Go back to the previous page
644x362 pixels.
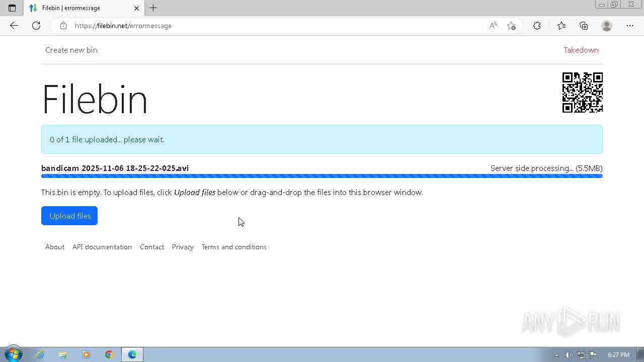14,26
